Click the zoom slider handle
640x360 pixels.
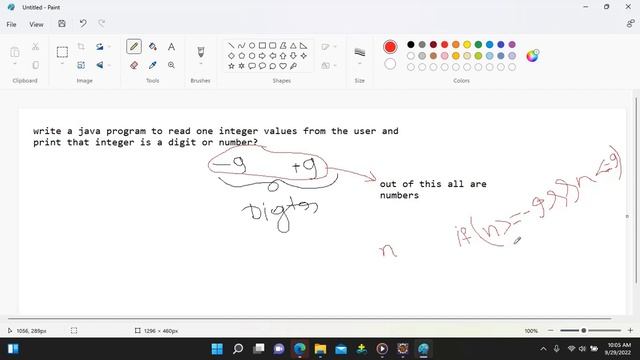[x=584, y=330]
